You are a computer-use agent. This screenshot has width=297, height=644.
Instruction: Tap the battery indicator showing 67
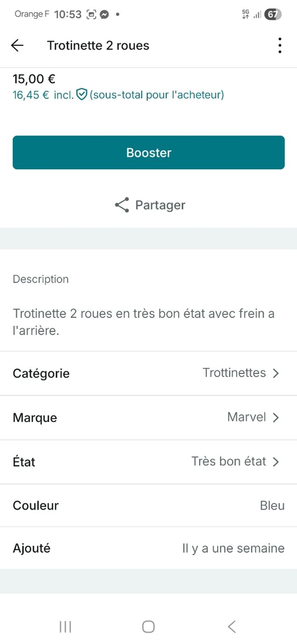[x=272, y=14]
